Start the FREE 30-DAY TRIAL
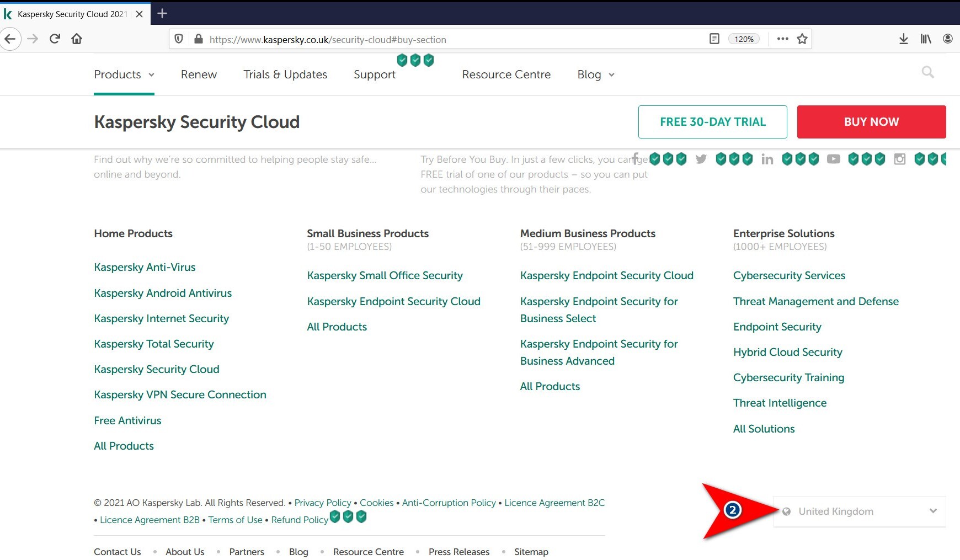This screenshot has height=560, width=960. [x=712, y=122]
